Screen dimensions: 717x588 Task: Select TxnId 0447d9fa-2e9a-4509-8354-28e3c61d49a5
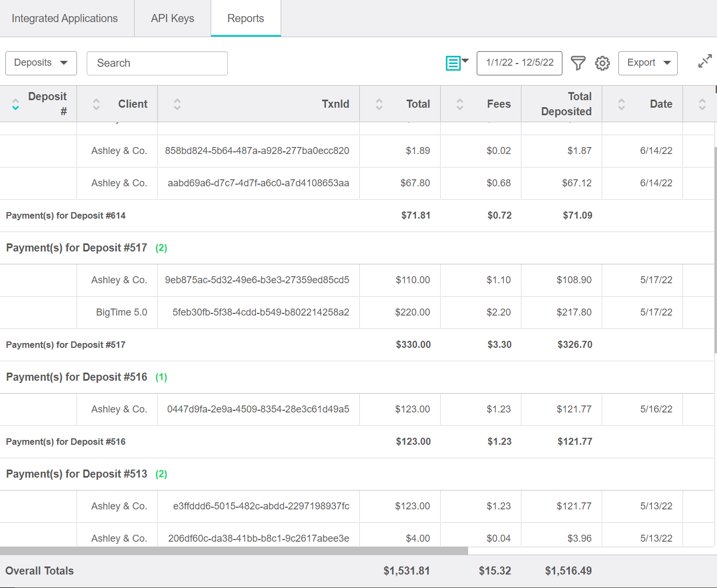[x=258, y=409]
